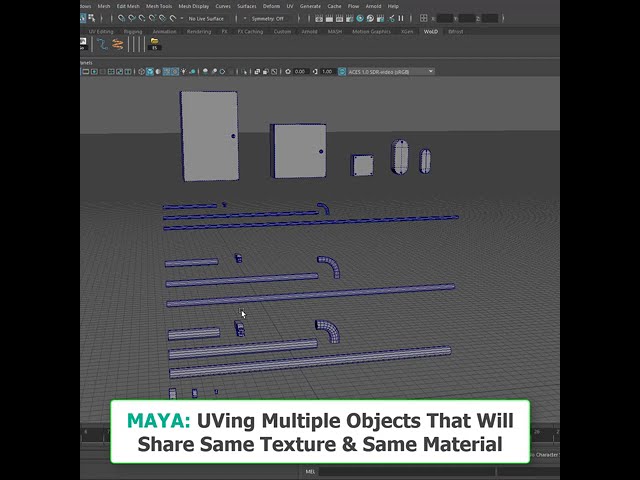Toggle Use Default Material icon
640x480 pixels.
pyautogui.click(x=158, y=71)
